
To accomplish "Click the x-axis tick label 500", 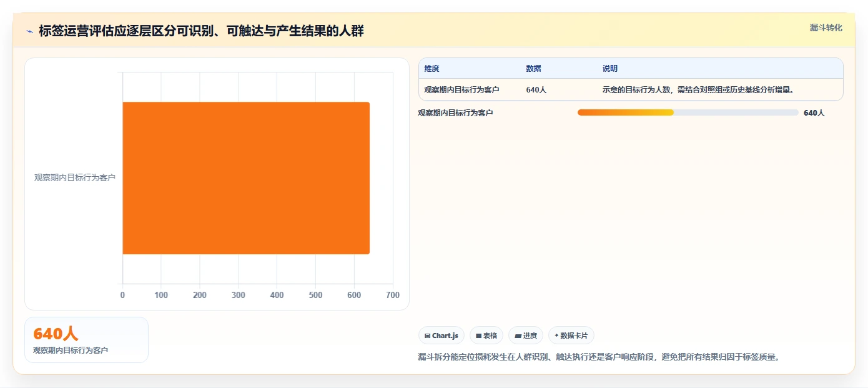I will [x=315, y=295].
